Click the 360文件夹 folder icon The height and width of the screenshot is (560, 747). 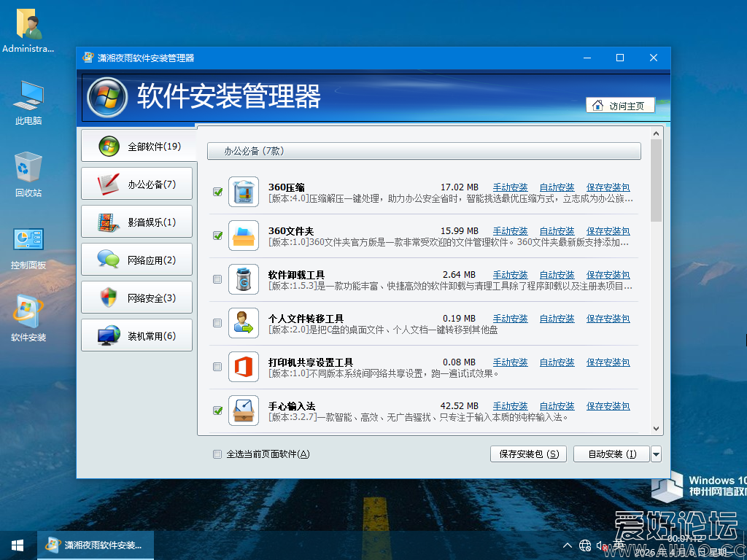(x=244, y=236)
